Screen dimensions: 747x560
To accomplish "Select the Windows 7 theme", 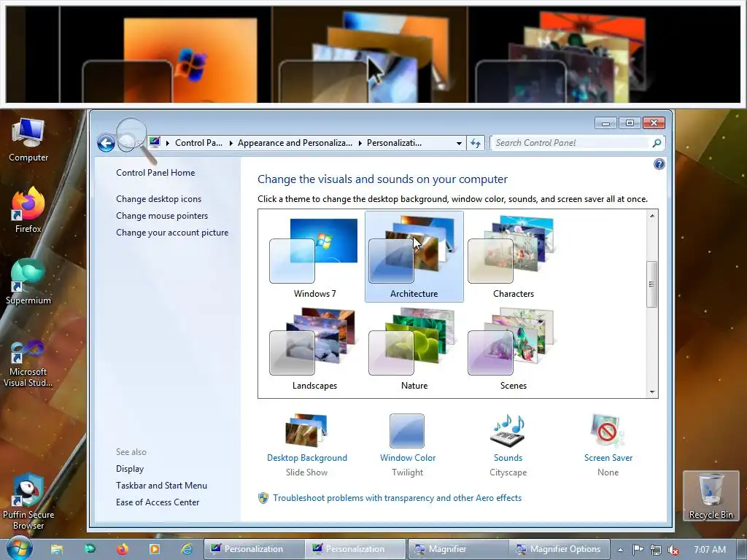I will 314,257.
